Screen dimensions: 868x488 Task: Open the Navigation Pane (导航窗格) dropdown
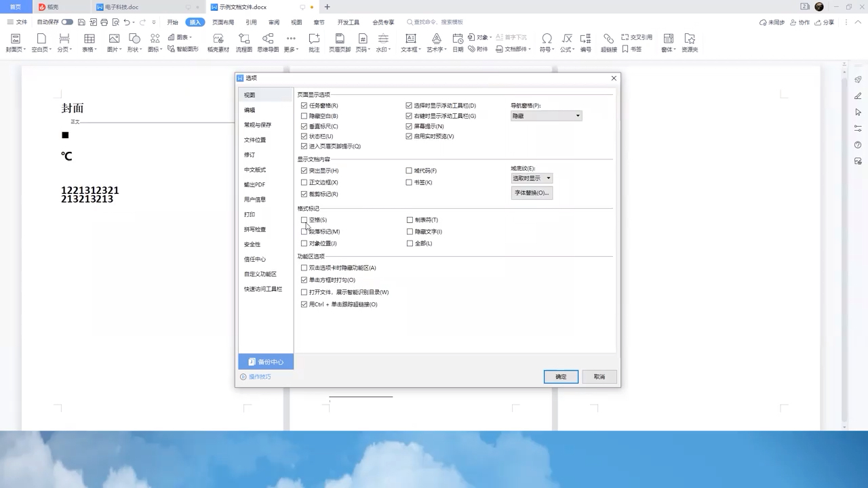[x=546, y=116]
